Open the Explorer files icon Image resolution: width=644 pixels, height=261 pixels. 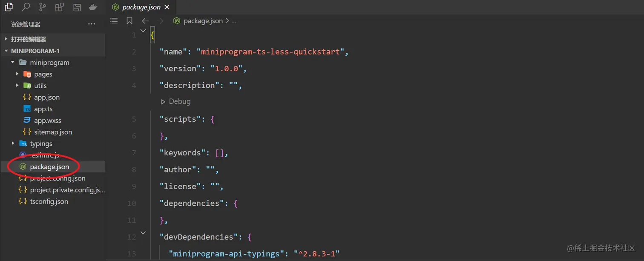(x=9, y=7)
